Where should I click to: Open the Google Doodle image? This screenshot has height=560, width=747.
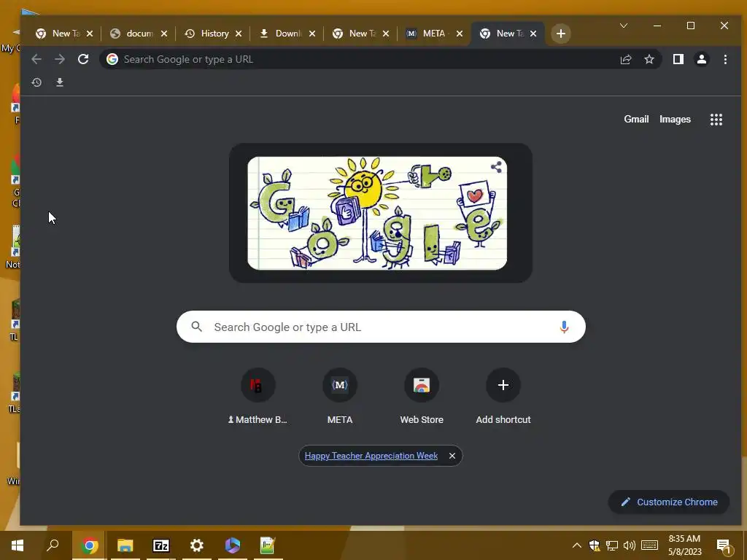tap(377, 213)
